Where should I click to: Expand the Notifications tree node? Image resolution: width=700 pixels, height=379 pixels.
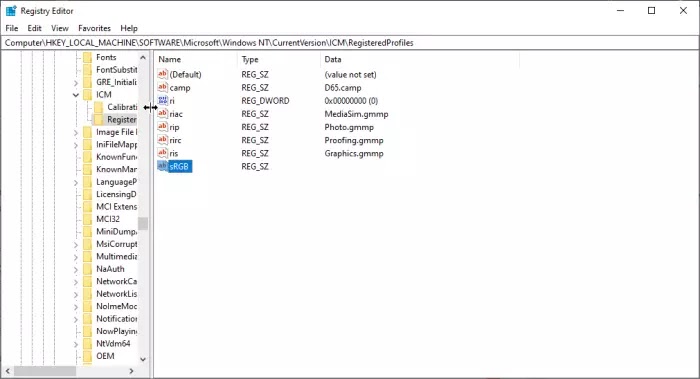[x=76, y=319]
